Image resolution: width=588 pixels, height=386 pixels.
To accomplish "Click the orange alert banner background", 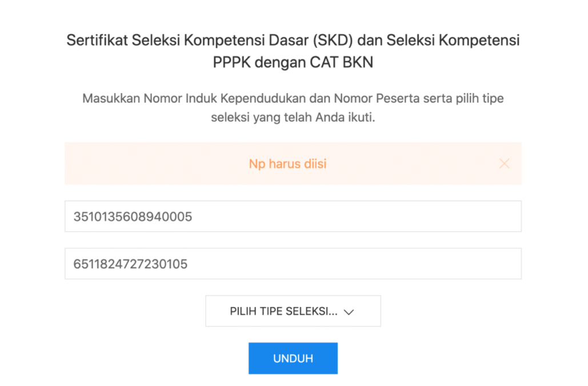I will tap(143, 164).
